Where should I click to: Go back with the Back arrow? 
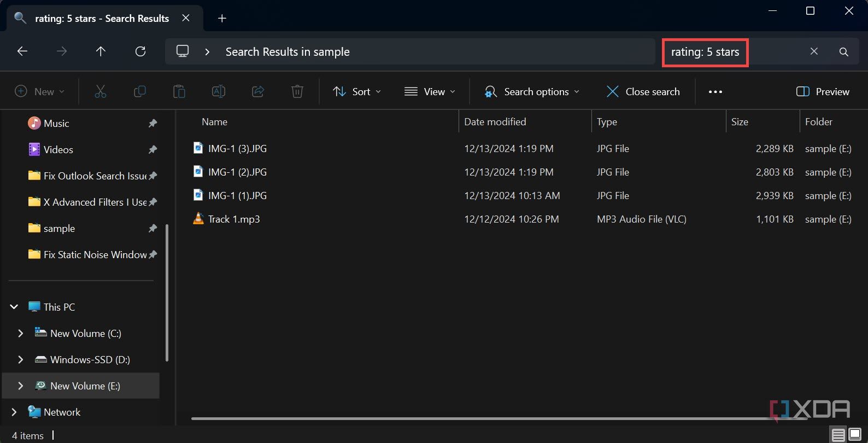(22, 51)
